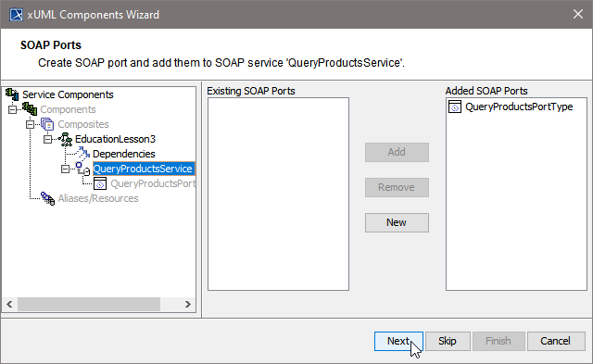Select QueryProductsPortType in Added SOAP Ports

click(x=519, y=107)
